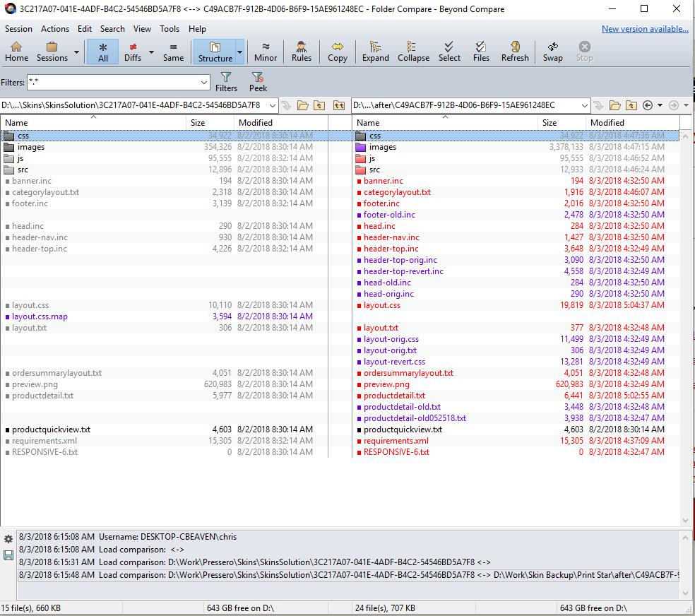Viewport: 695px width, 616px height.
Task: Open the Actions menu
Action: pos(55,29)
